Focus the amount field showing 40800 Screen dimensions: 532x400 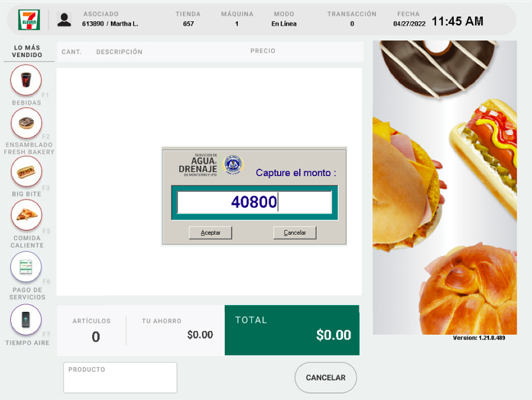[255, 202]
